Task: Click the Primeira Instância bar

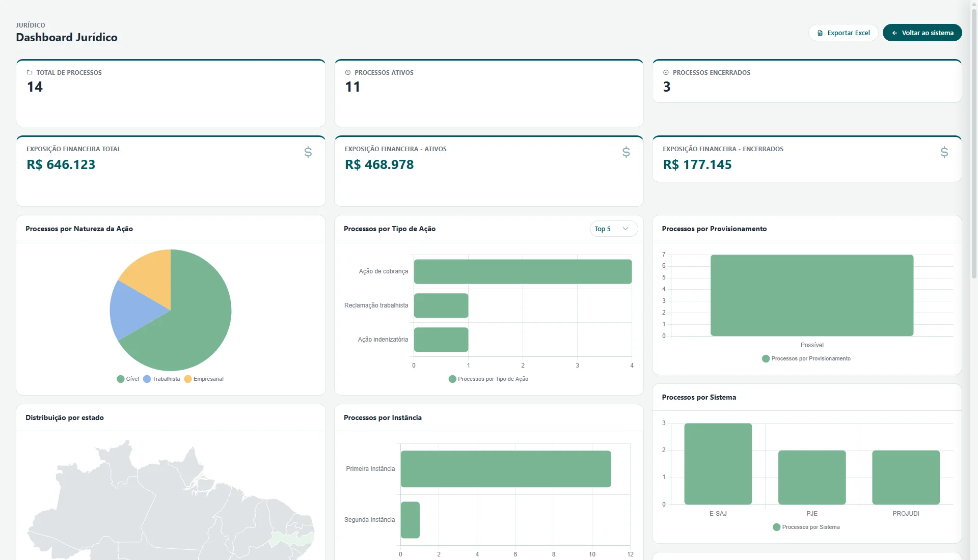Action: [x=506, y=469]
